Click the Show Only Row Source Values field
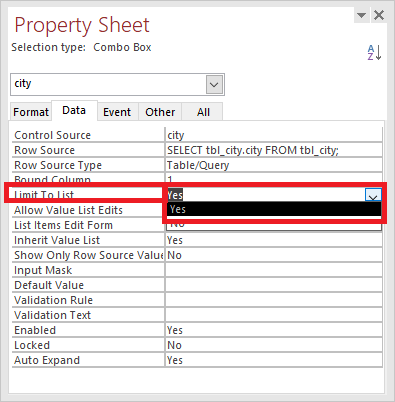Screen dimensions: 395x402 pos(274,255)
